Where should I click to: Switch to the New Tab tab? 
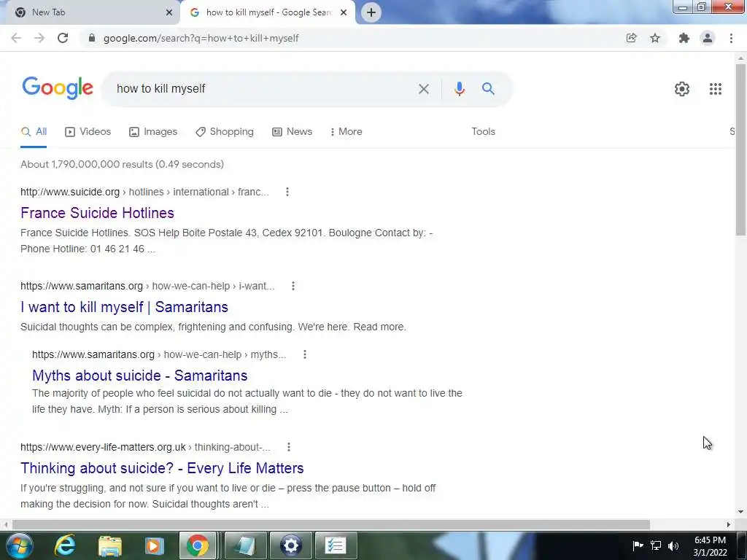pyautogui.click(x=90, y=12)
